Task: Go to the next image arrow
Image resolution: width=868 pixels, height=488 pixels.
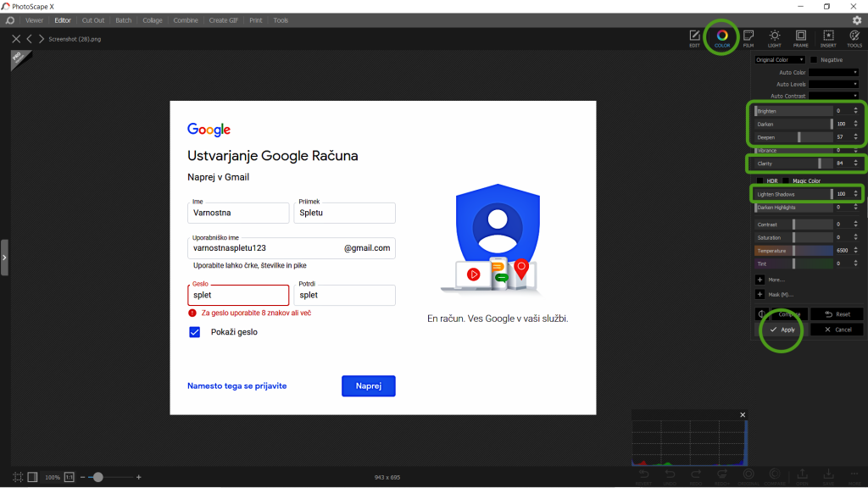Action: [41, 39]
